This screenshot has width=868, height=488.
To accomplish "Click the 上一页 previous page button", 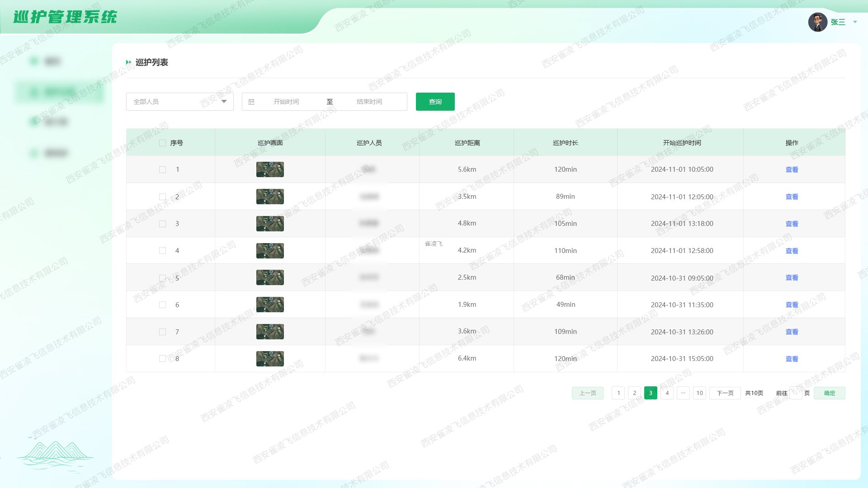I will [587, 393].
